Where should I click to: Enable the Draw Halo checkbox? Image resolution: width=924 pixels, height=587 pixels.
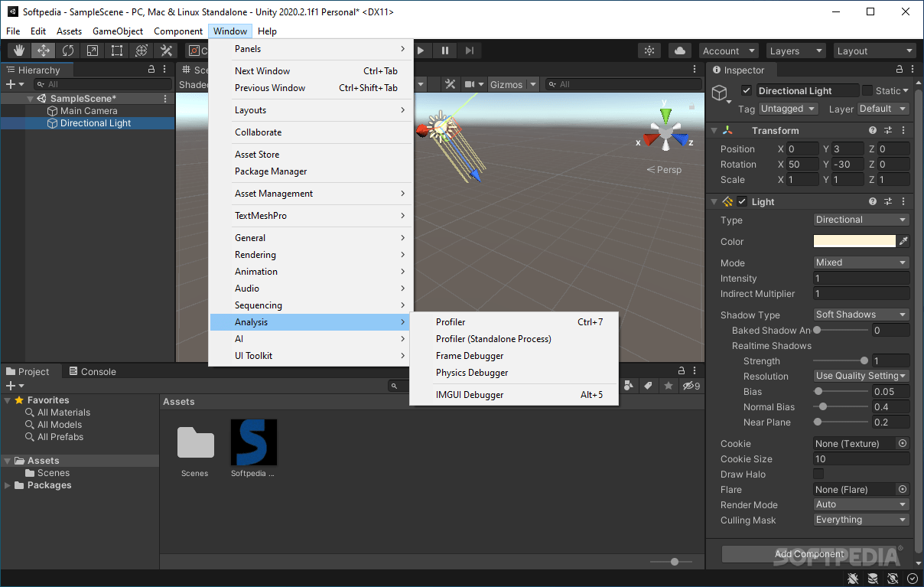(818, 474)
